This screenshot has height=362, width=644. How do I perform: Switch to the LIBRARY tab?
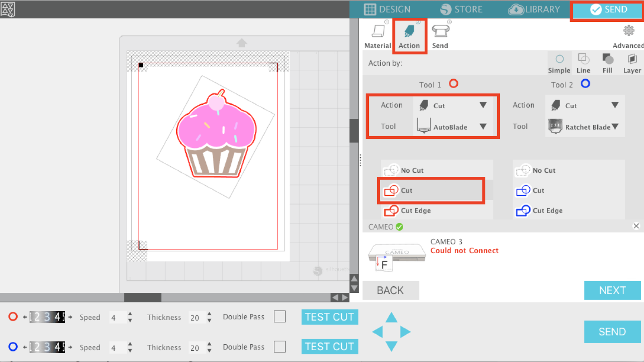pyautogui.click(x=534, y=9)
